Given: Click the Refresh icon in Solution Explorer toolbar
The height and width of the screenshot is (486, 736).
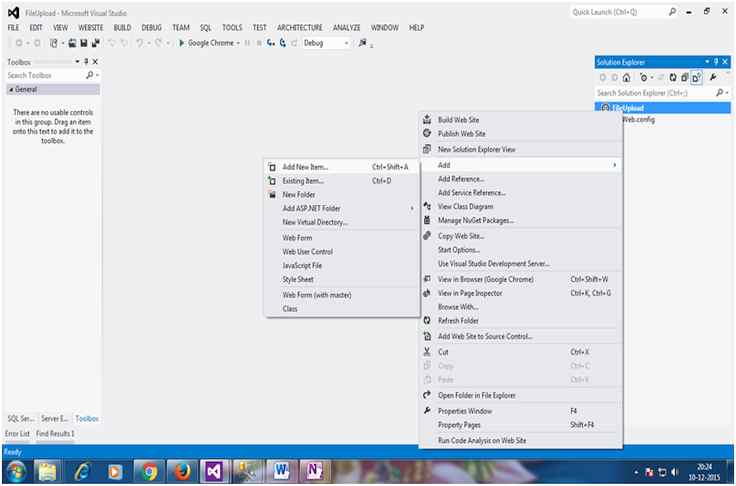Looking at the screenshot, I should (x=673, y=77).
